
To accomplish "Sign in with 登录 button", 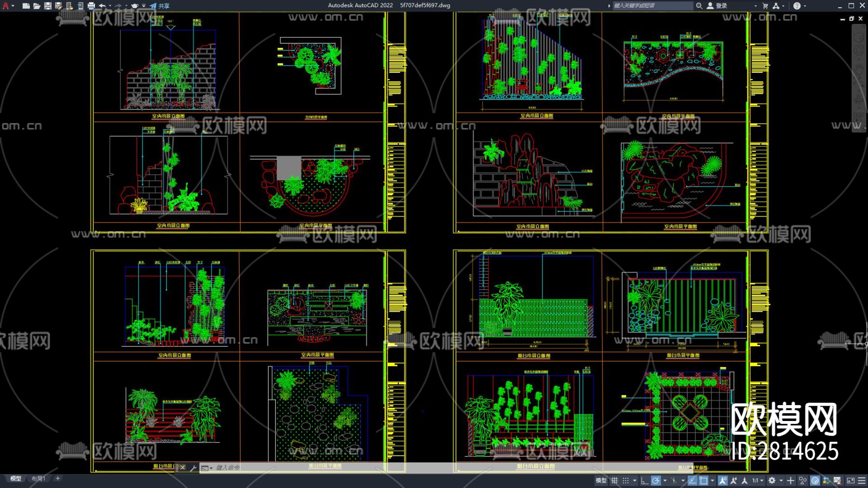I will 717,6.
